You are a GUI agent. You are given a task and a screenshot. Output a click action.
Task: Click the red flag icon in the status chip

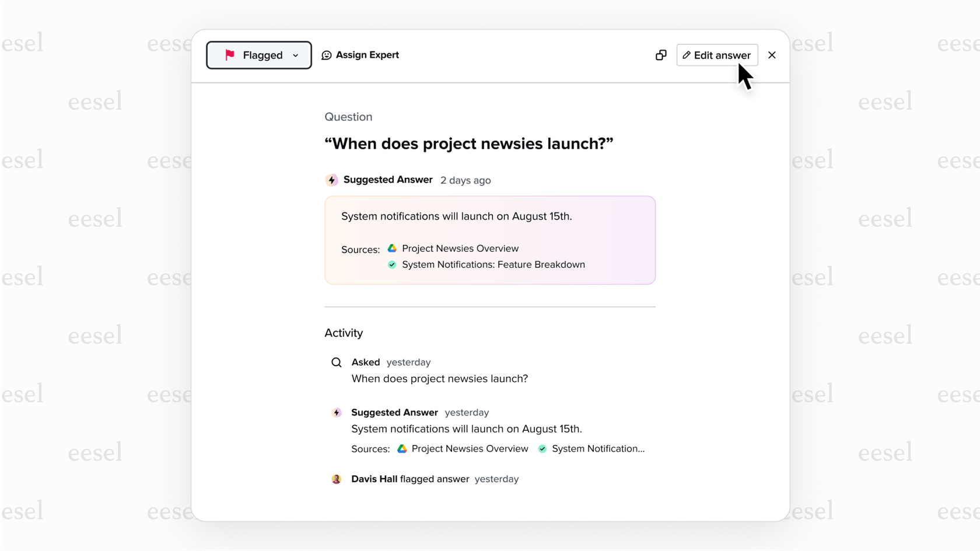pos(230,55)
